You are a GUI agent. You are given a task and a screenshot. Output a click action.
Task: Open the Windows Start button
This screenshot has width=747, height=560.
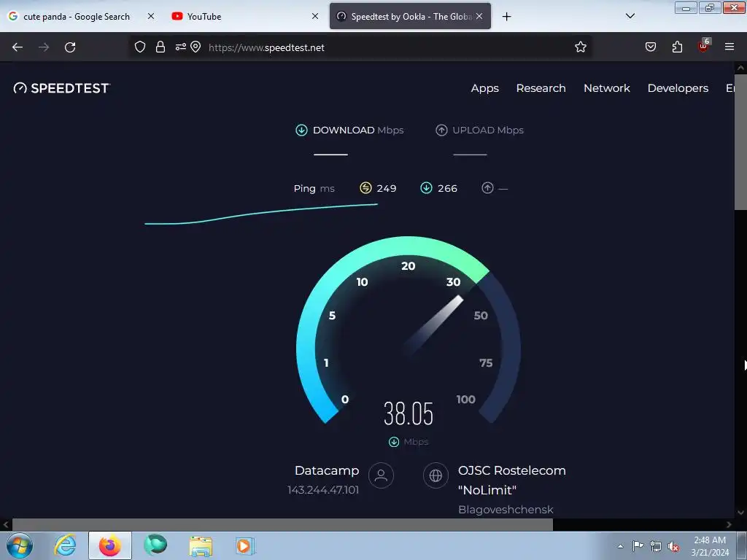point(20,545)
